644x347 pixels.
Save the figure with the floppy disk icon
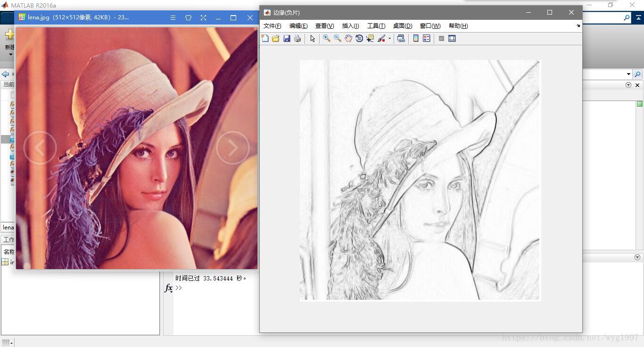point(287,39)
